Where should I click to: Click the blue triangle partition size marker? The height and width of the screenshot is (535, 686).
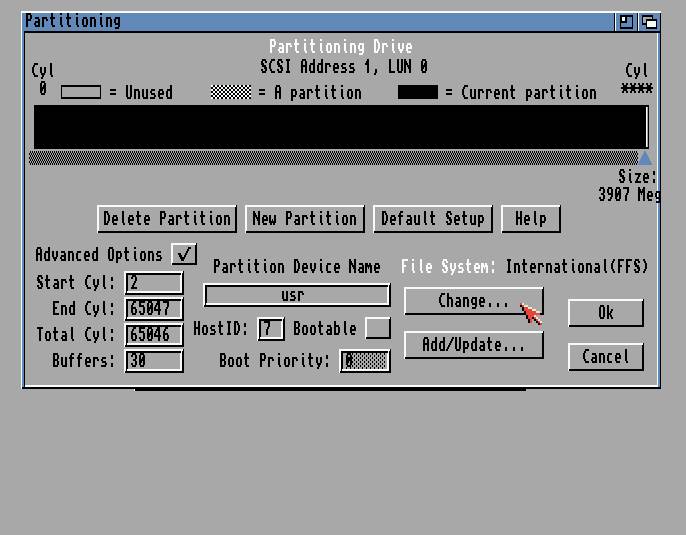[644, 158]
